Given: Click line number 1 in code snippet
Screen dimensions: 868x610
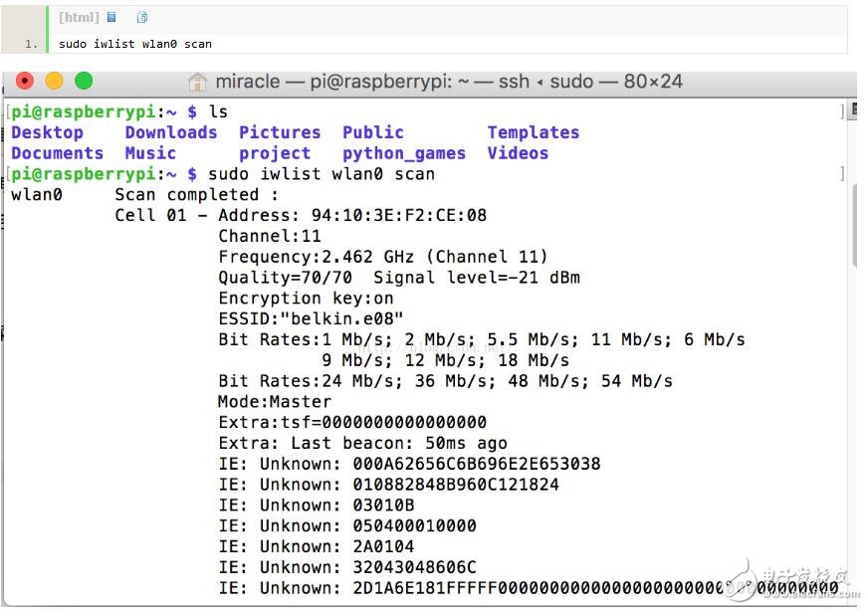Looking at the screenshot, I should tap(31, 44).
